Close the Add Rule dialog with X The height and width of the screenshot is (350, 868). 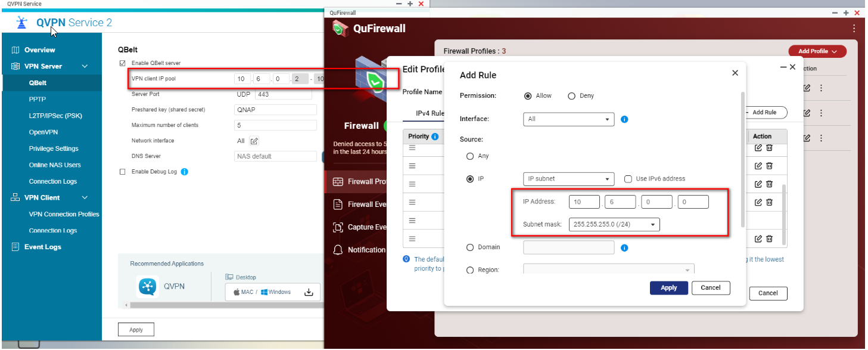coord(735,73)
